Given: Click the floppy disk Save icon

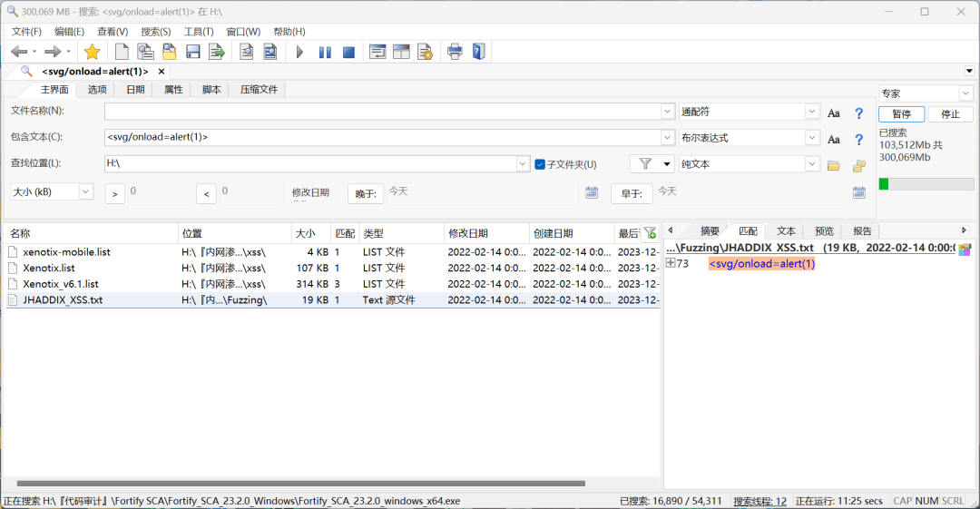Looking at the screenshot, I should (192, 52).
